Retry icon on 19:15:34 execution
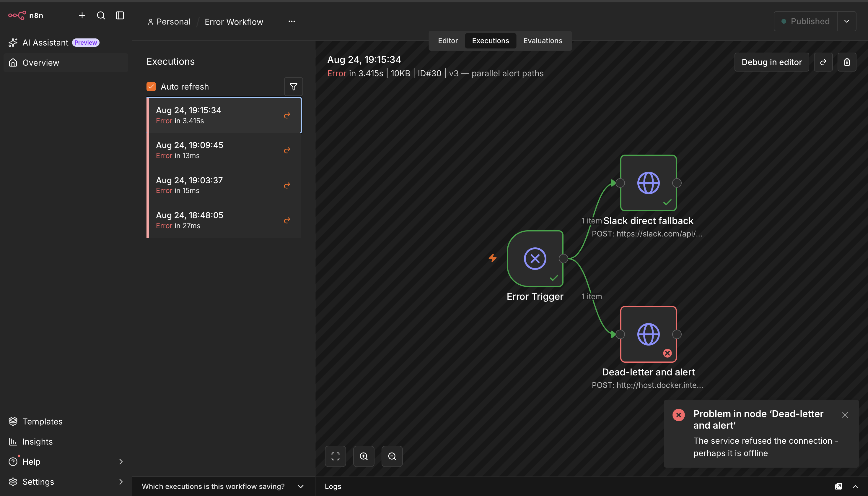 pyautogui.click(x=287, y=116)
